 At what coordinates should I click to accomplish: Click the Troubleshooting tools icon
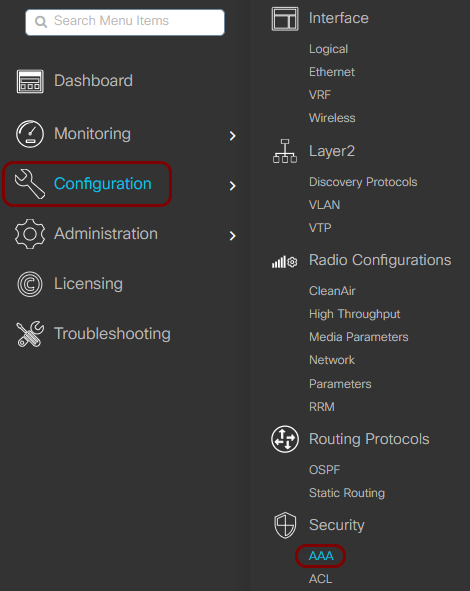[30, 334]
